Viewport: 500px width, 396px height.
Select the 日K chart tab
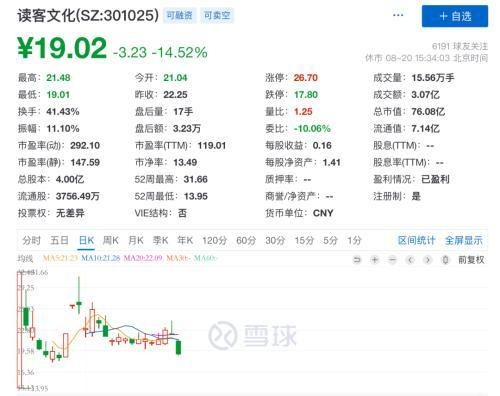point(86,240)
